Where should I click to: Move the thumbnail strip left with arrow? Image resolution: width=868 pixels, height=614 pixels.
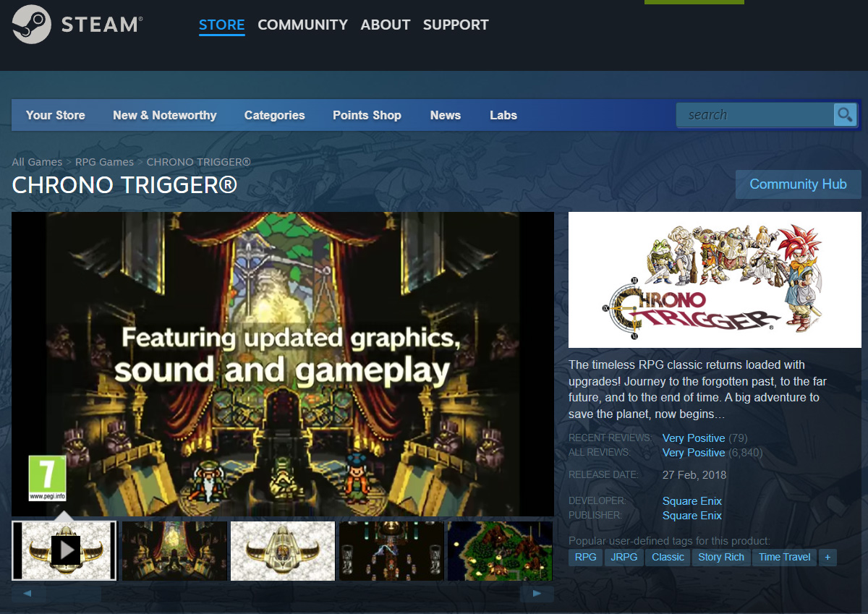27,594
